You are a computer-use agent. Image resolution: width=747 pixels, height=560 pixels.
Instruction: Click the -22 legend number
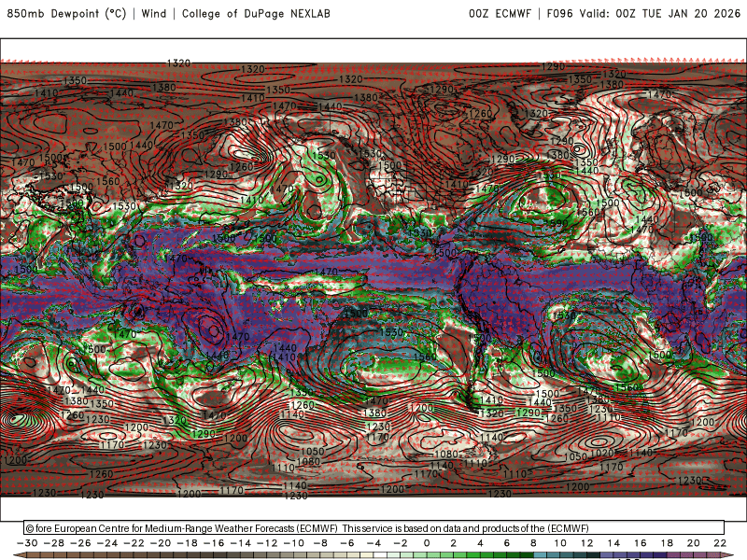pos(134,543)
